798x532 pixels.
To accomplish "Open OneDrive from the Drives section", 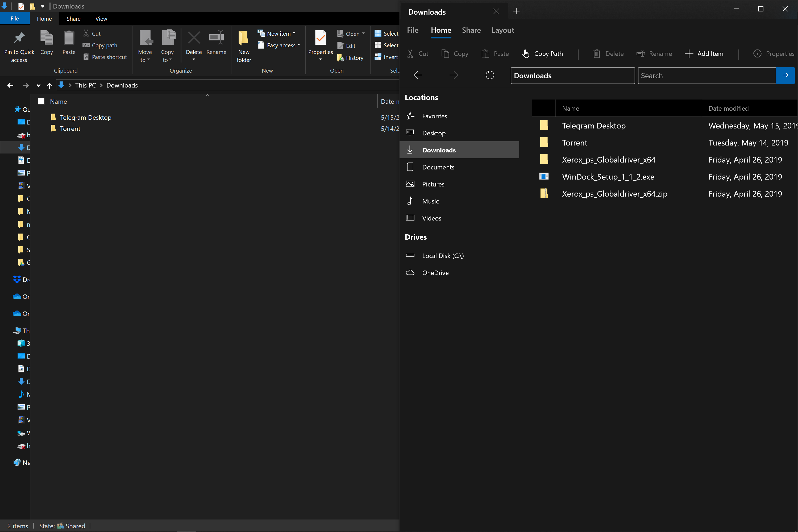I will point(435,272).
